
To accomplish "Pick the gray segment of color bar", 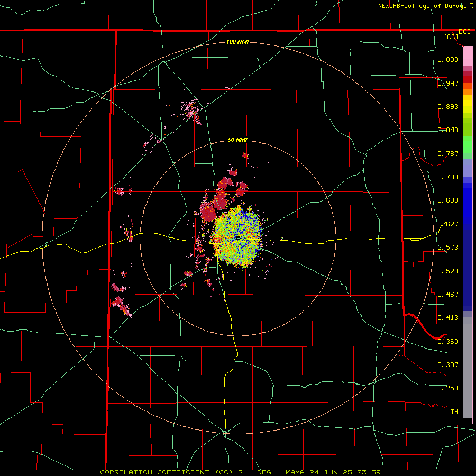I will pyautogui.click(x=467, y=368).
